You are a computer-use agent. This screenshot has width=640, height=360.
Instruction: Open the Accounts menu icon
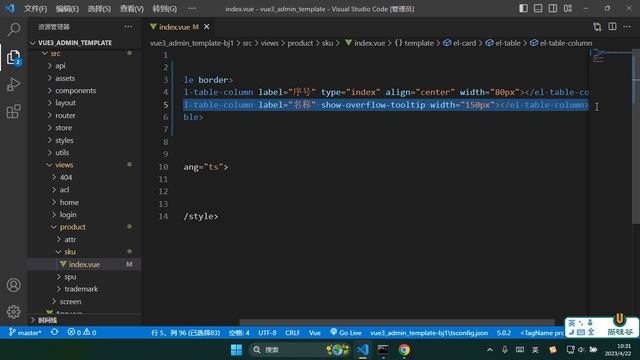coord(13,285)
